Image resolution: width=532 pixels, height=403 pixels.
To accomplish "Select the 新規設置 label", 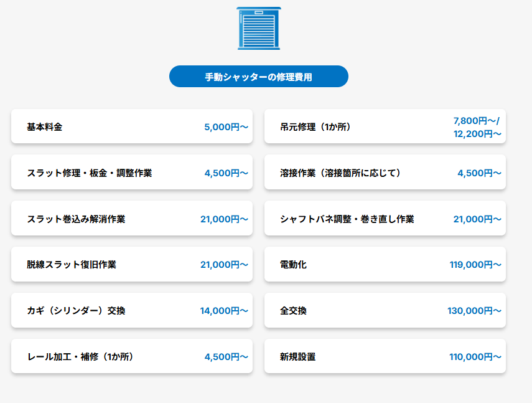I will 298,357.
